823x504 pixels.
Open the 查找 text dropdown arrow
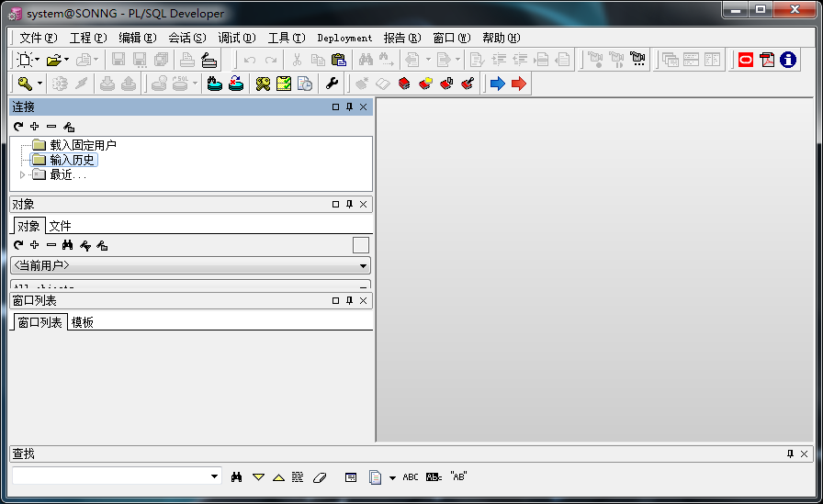[214, 476]
